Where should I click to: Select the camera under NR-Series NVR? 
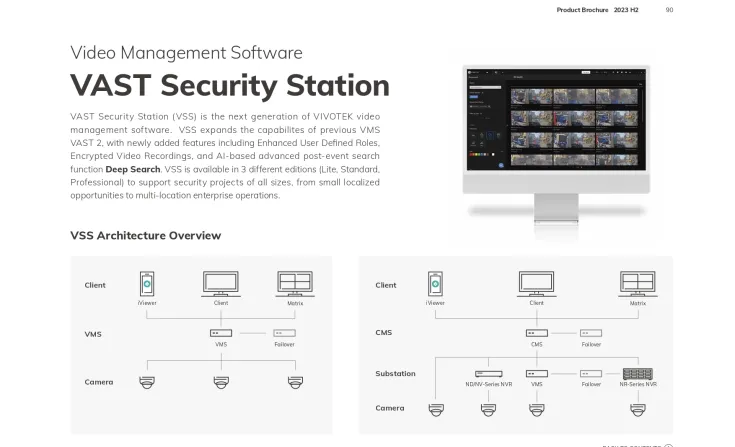[638, 410]
